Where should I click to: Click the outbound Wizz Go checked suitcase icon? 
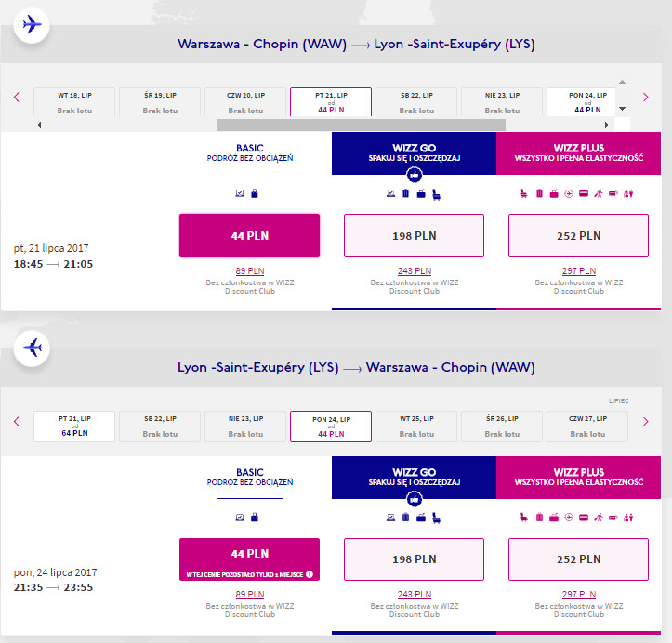click(x=405, y=193)
